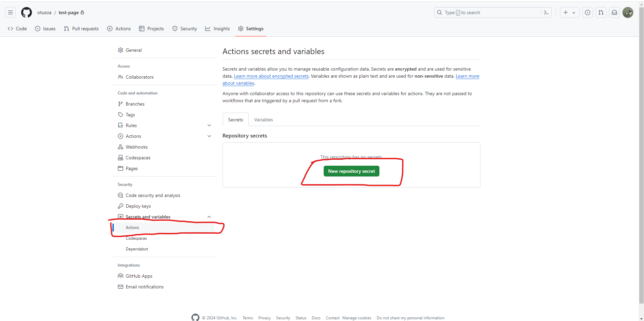Collapse Secrets and variables section
The image size is (644, 321).
point(209,217)
